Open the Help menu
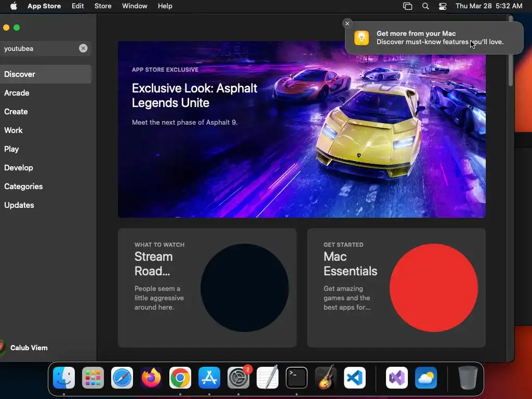Viewport: 532px width, 399px height. click(165, 6)
